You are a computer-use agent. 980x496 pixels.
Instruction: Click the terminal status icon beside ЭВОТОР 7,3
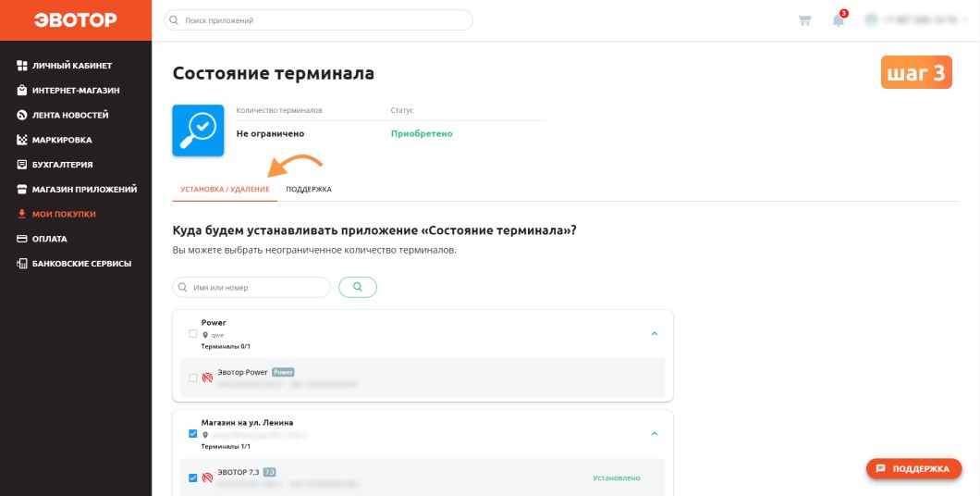coord(207,477)
